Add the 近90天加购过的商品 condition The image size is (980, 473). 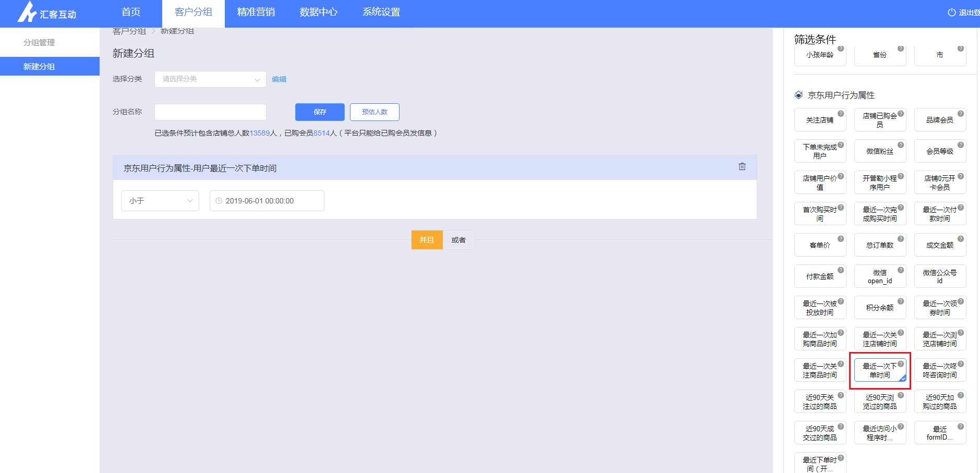(x=940, y=402)
